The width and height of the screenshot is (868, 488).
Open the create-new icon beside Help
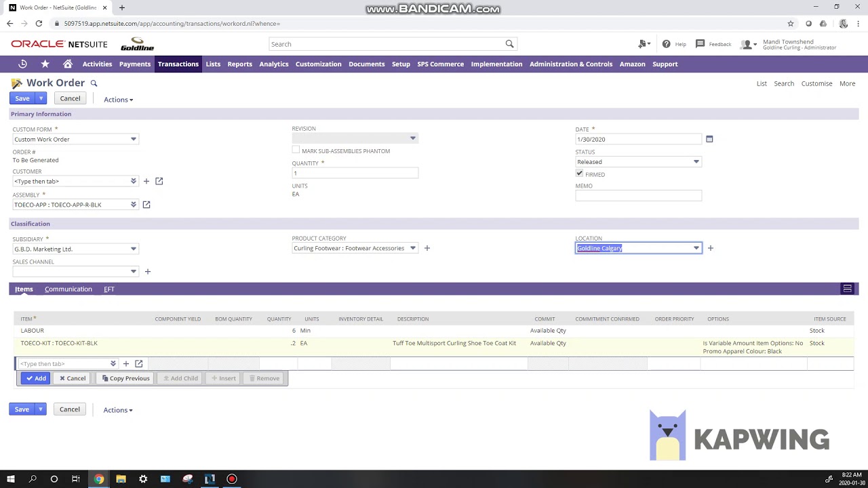644,44
